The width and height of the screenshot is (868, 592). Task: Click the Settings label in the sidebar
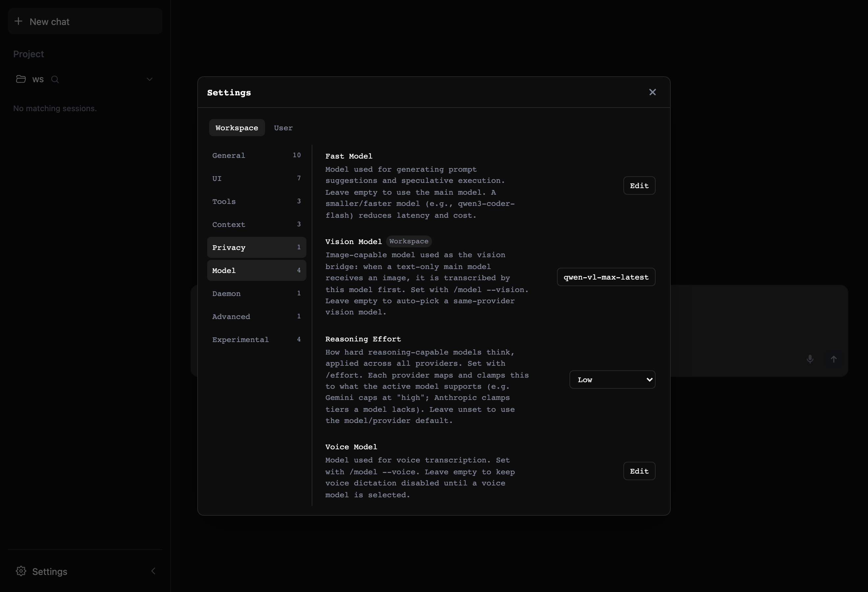coord(50,572)
